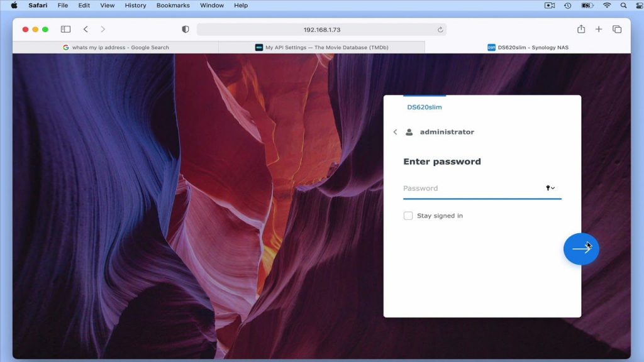
Task: Toggle Safari's sidebar icon
Action: coord(65,29)
